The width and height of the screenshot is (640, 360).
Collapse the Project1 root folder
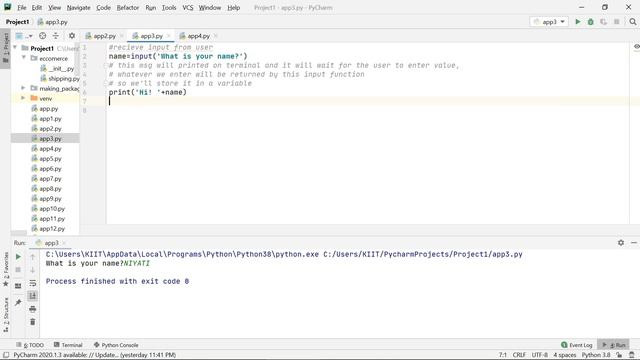point(16,48)
